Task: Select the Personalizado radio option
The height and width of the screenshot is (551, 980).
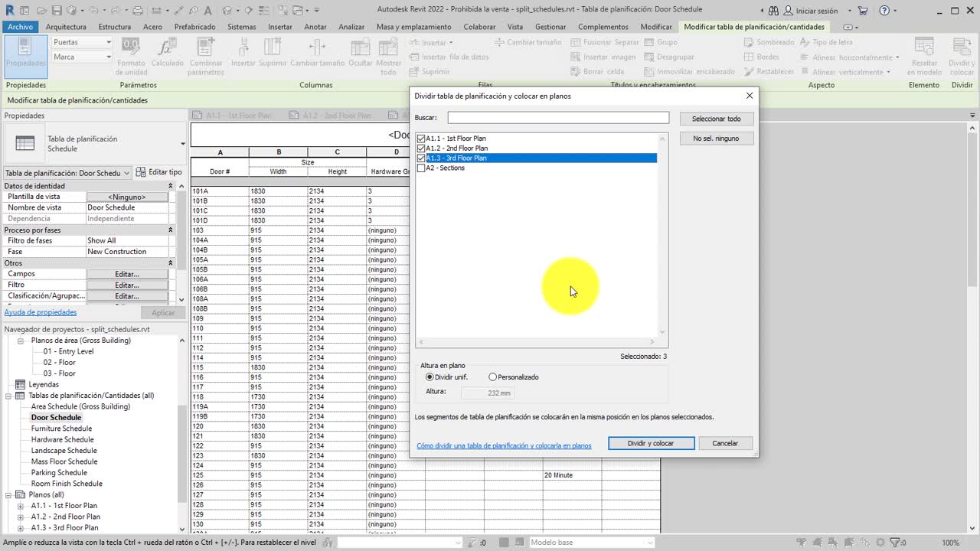Action: (492, 377)
